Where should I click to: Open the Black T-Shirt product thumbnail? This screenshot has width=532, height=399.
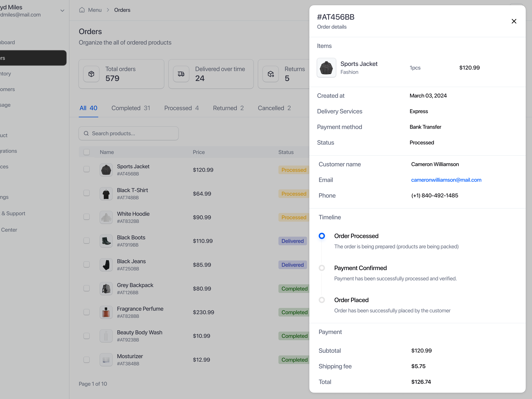click(x=106, y=194)
